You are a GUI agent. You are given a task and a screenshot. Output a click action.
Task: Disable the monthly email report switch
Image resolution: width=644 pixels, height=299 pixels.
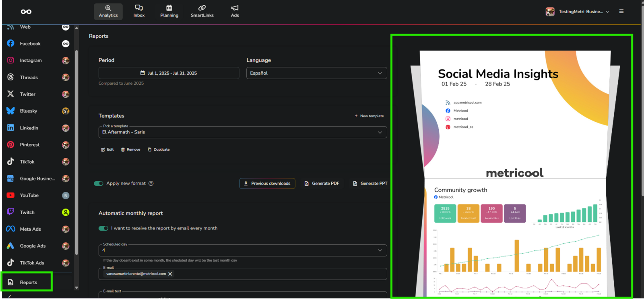coord(103,228)
